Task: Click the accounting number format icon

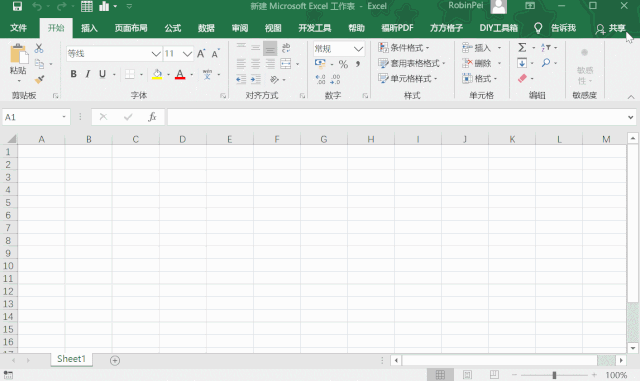Action: pyautogui.click(x=320, y=64)
